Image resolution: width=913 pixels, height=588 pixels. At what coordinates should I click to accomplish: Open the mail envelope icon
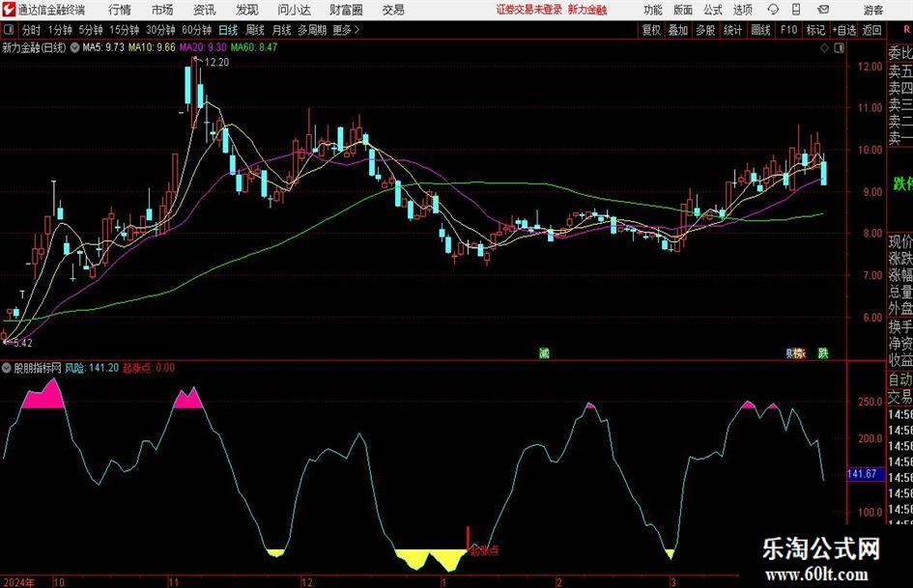tap(823, 10)
